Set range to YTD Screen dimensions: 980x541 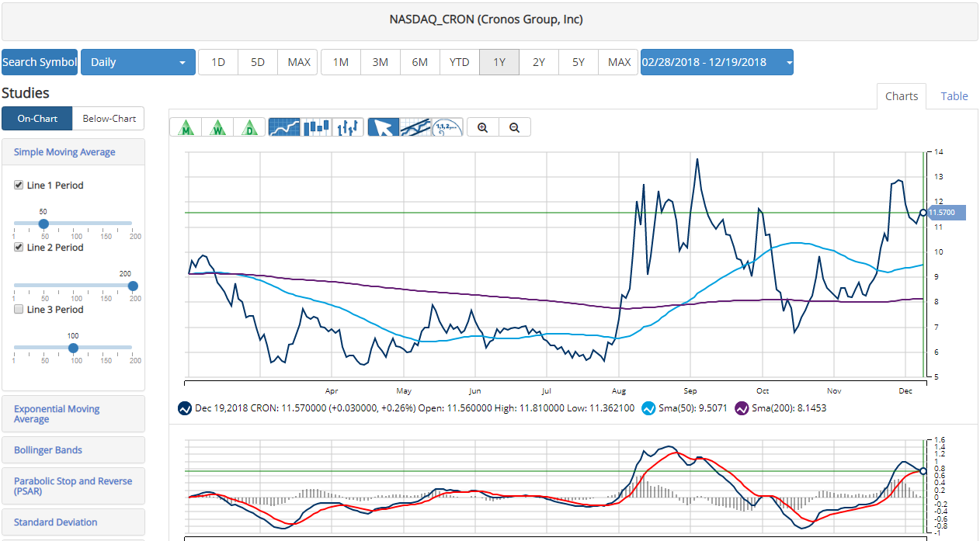pos(460,62)
